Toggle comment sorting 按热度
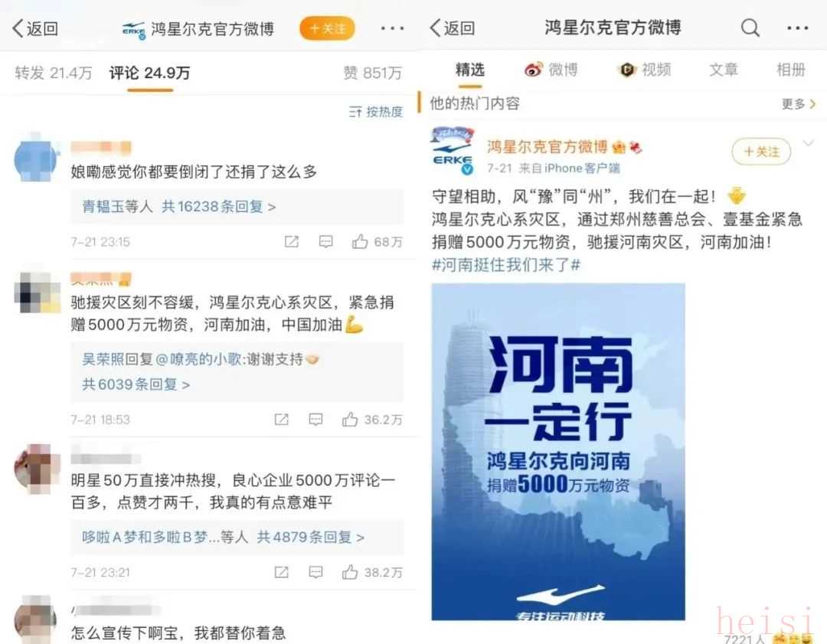This screenshot has width=827, height=644. pyautogui.click(x=375, y=111)
